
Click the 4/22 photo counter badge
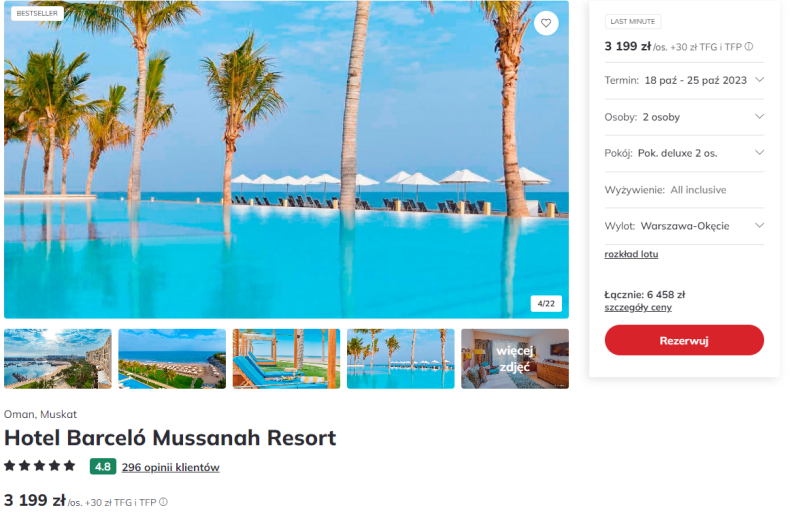(546, 303)
